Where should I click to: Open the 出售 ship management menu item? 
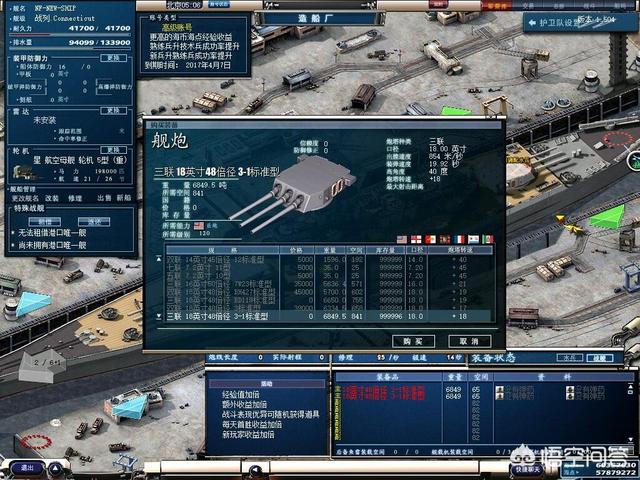(101, 197)
